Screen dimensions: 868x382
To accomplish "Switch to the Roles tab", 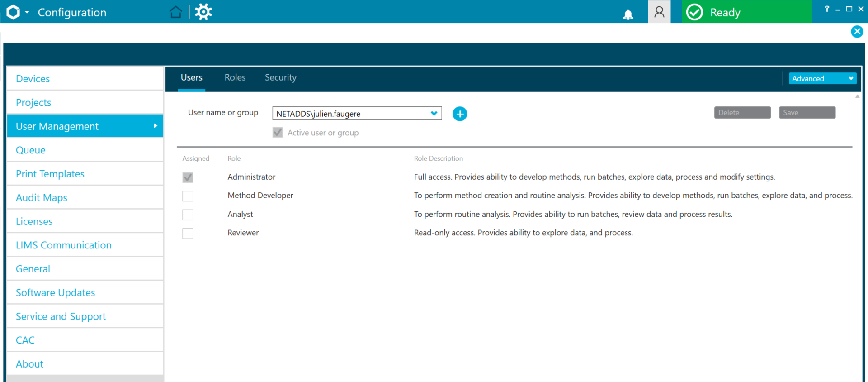I will click(235, 77).
